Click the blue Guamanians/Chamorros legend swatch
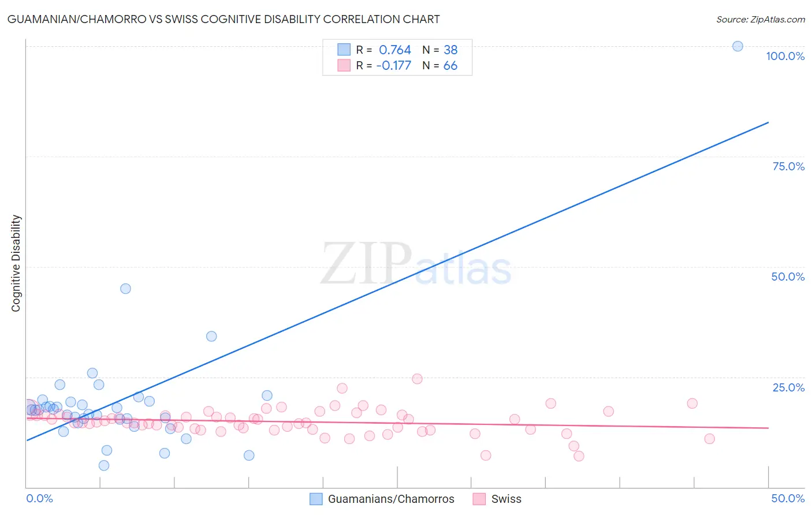Viewport: 812px width, 515px height. click(x=316, y=499)
